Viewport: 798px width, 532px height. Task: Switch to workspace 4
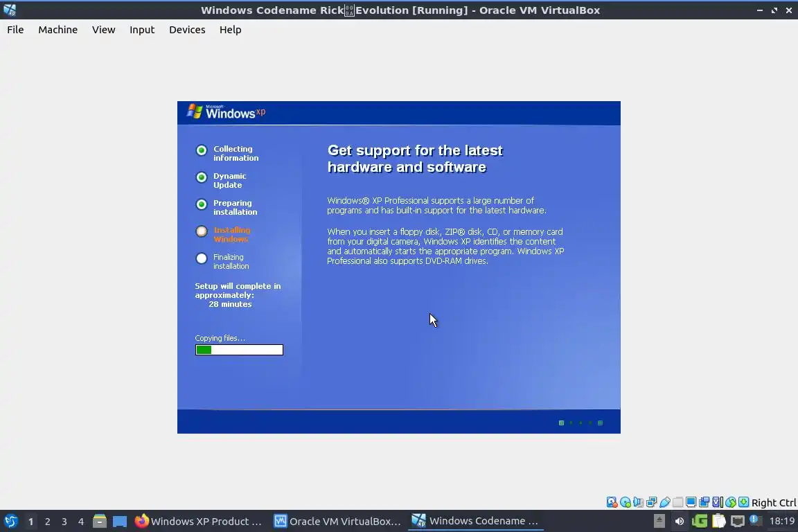tap(80, 522)
